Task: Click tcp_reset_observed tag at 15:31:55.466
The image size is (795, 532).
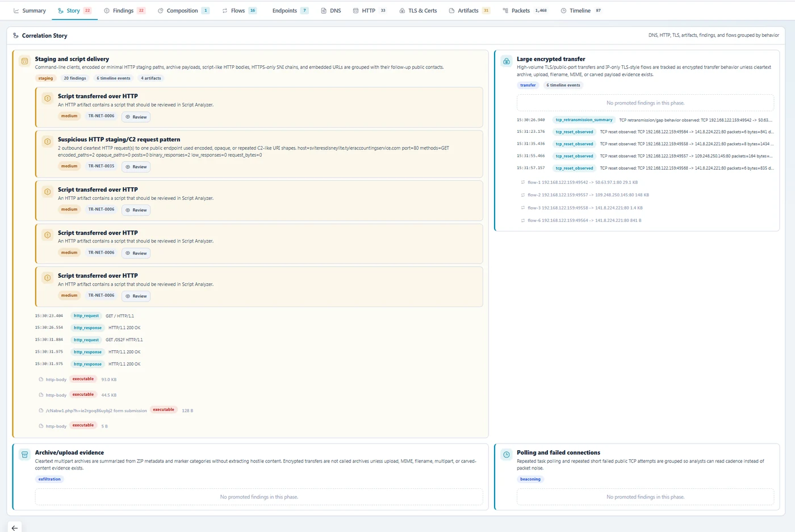Action: coord(575,156)
